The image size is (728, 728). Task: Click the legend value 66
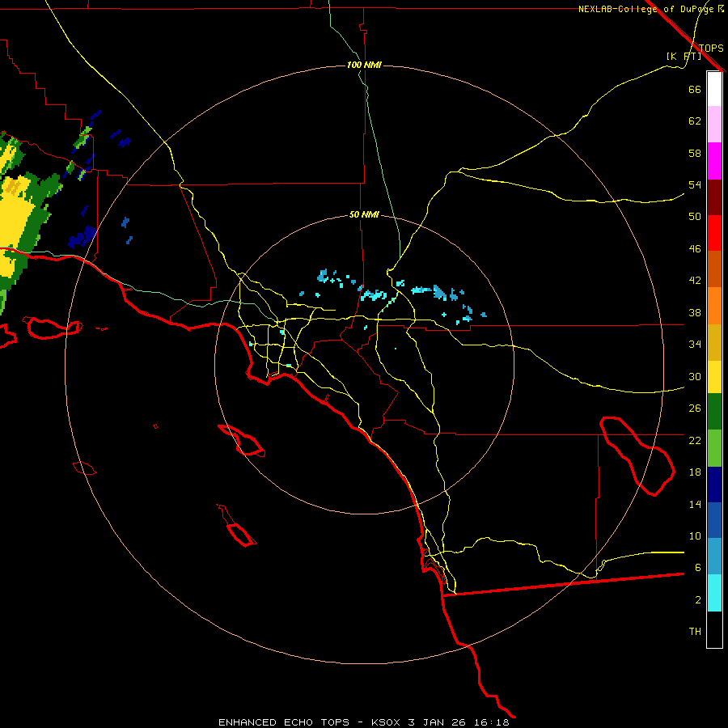(x=695, y=89)
